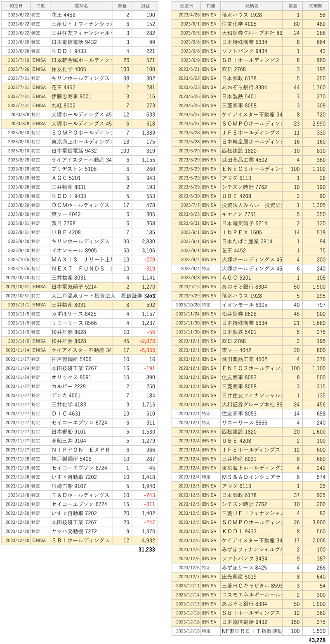Click the date 2023/12/8
Viewport: 330px width, 644px height.
[19, 496]
